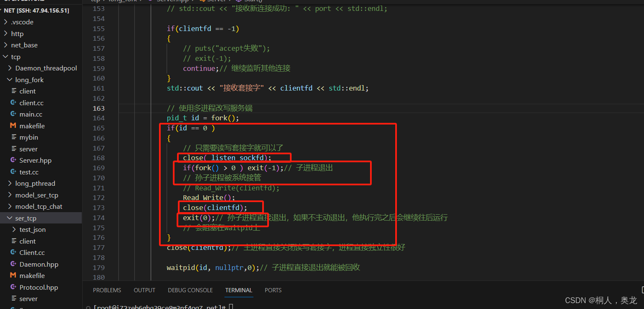Image resolution: width=644 pixels, height=309 pixels.
Task: Click 'close(_listen_sockfd);' in the editor
Action: [227, 158]
